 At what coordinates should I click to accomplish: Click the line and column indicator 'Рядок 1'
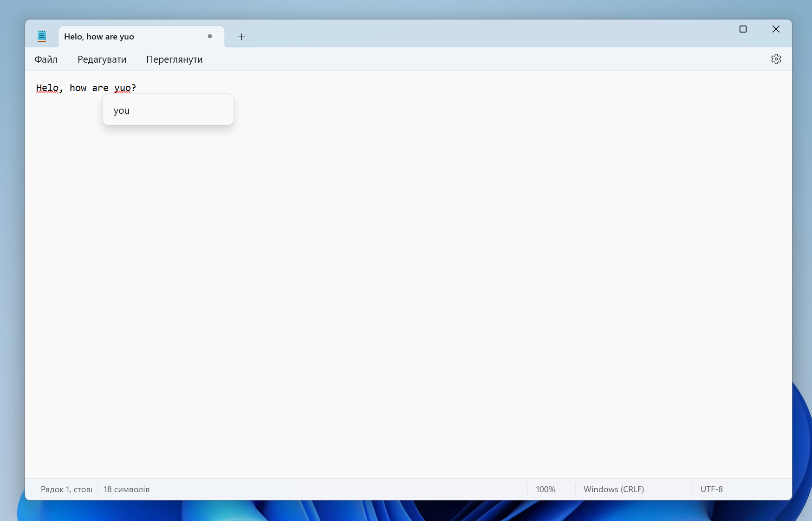(66, 489)
